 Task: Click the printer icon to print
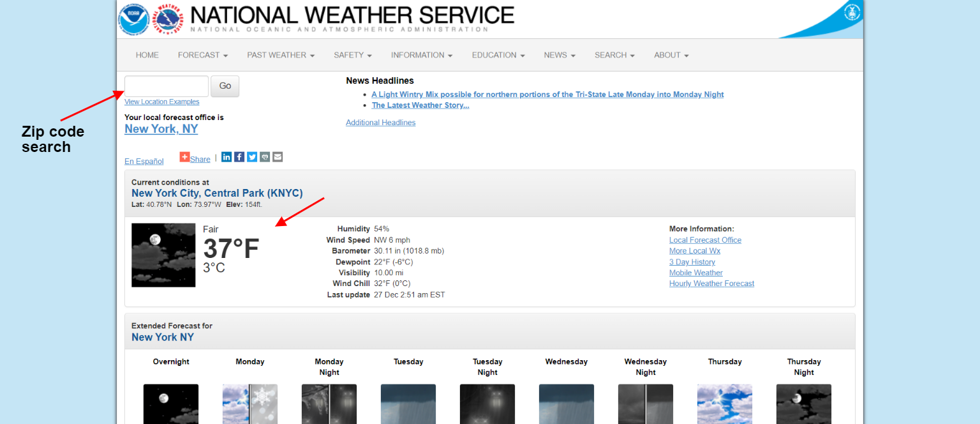coord(265,157)
